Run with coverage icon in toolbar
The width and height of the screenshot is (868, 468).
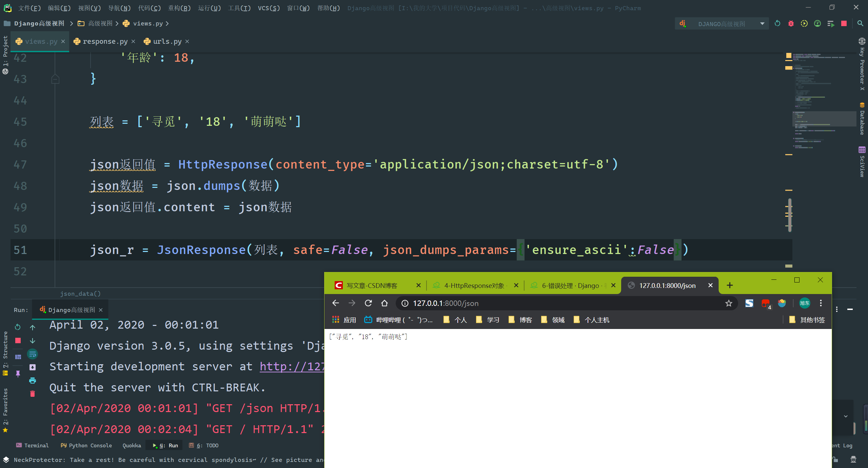(x=804, y=23)
